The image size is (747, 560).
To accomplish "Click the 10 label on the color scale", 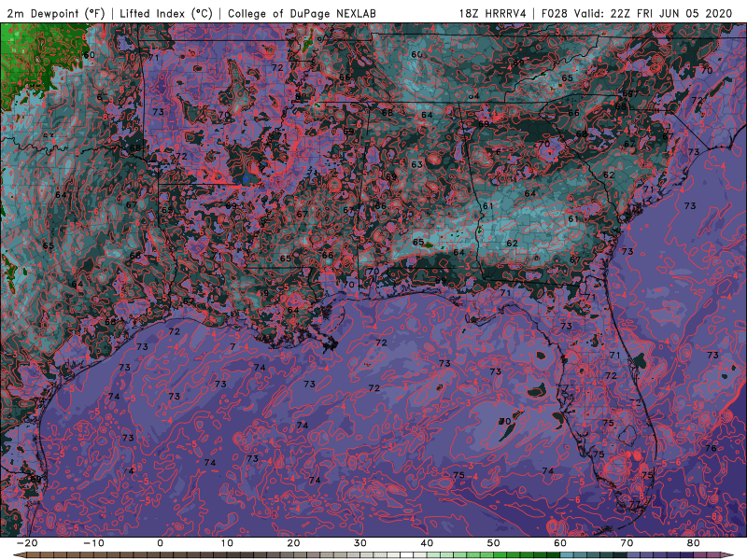I will 227,543.
